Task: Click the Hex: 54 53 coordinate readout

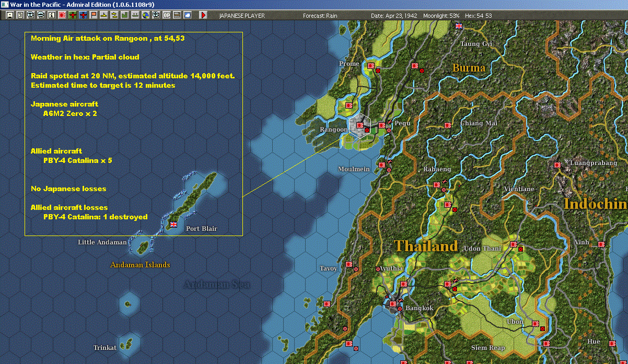Action: pos(478,16)
